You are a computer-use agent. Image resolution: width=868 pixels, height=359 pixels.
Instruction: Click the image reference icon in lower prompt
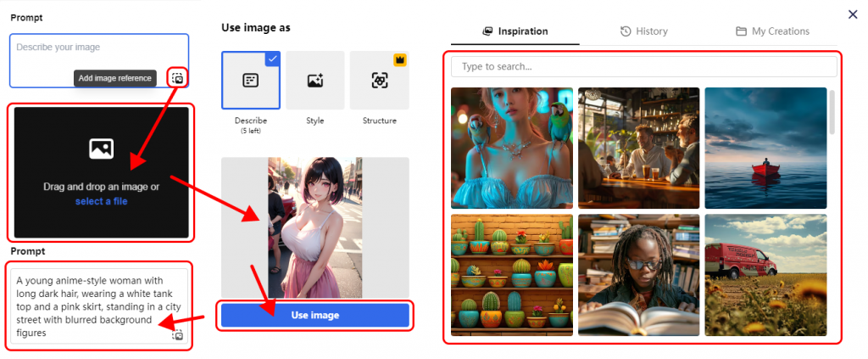click(x=177, y=335)
